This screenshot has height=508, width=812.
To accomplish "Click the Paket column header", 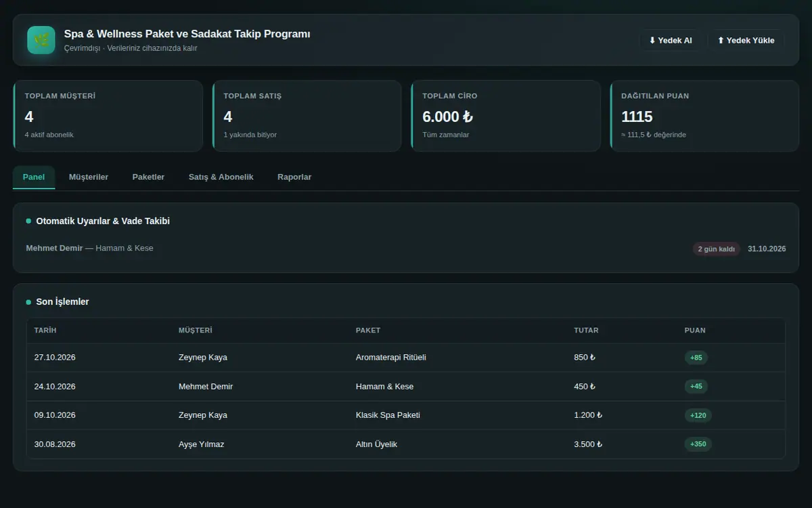I will click(x=368, y=331).
